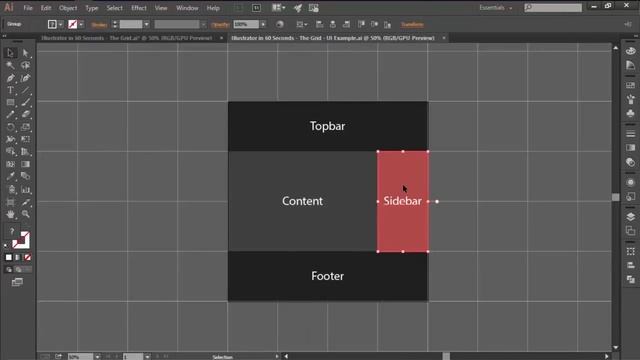Set Gradient fill mode below swatches
This screenshot has width=640, height=360.
18,257
